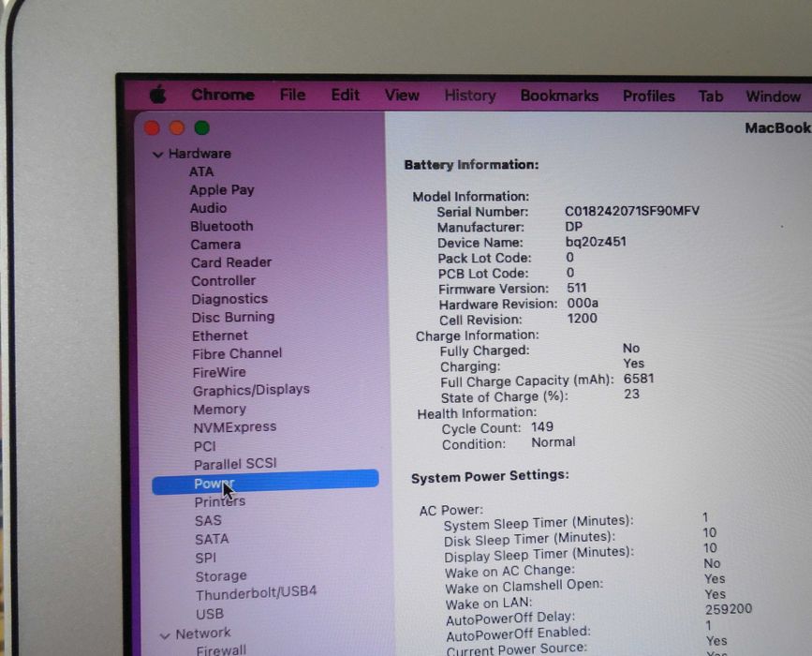Select Controller in the sidebar
This screenshot has width=812, height=656.
pos(223,280)
